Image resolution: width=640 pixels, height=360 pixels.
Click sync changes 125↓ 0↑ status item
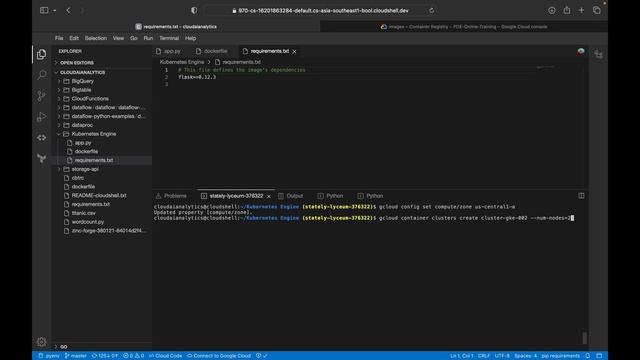(104, 356)
